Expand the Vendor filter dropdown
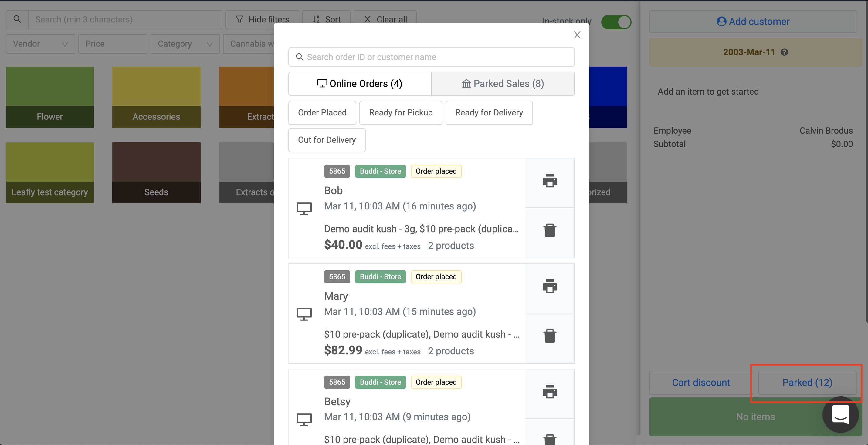The height and width of the screenshot is (445, 868). pyautogui.click(x=40, y=44)
